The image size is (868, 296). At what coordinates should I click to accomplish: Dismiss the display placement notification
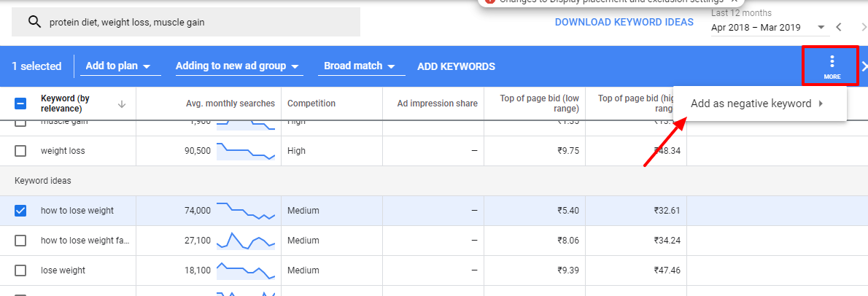pyautogui.click(x=734, y=1)
